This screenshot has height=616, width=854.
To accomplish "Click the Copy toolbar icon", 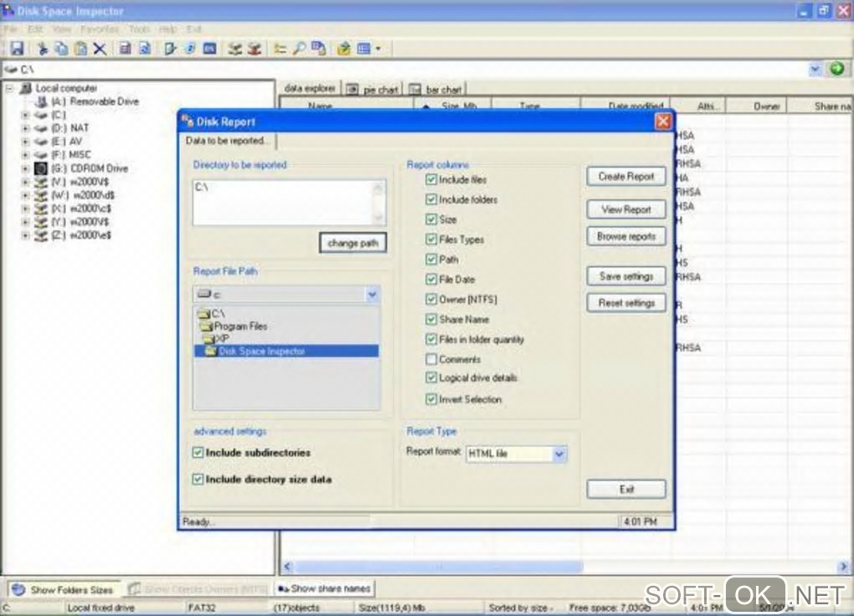I will pyautogui.click(x=62, y=49).
